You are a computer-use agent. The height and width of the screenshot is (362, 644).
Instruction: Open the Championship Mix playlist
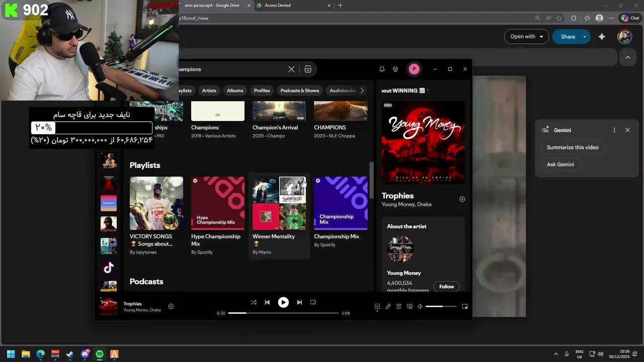341,216
